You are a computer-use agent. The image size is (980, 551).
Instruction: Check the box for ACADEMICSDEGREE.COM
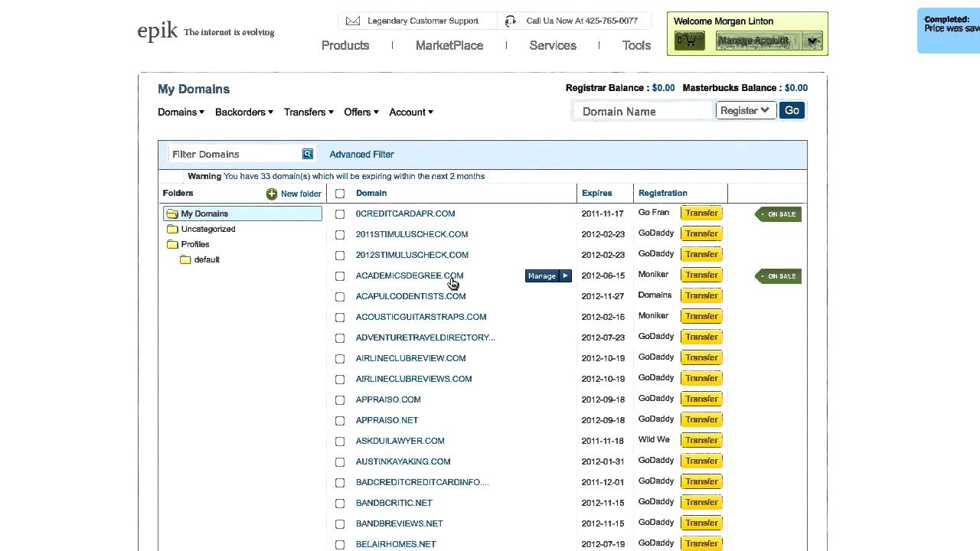340,276
